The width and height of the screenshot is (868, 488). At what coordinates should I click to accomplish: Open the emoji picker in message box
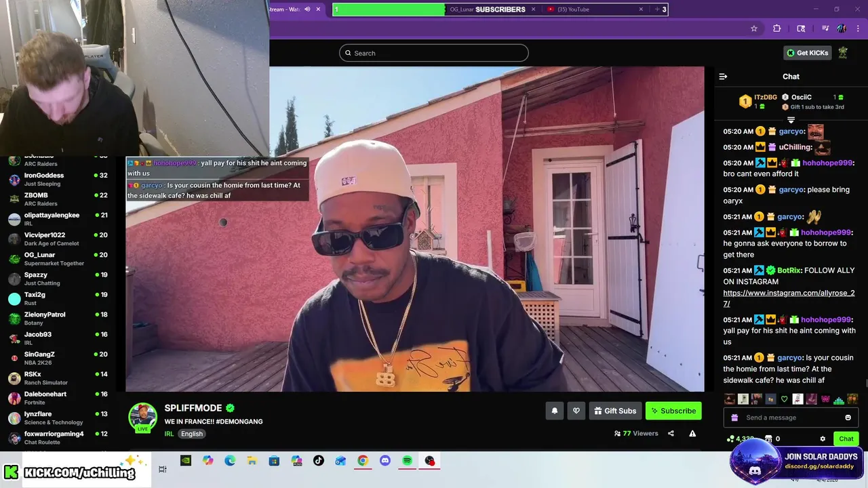(848, 418)
